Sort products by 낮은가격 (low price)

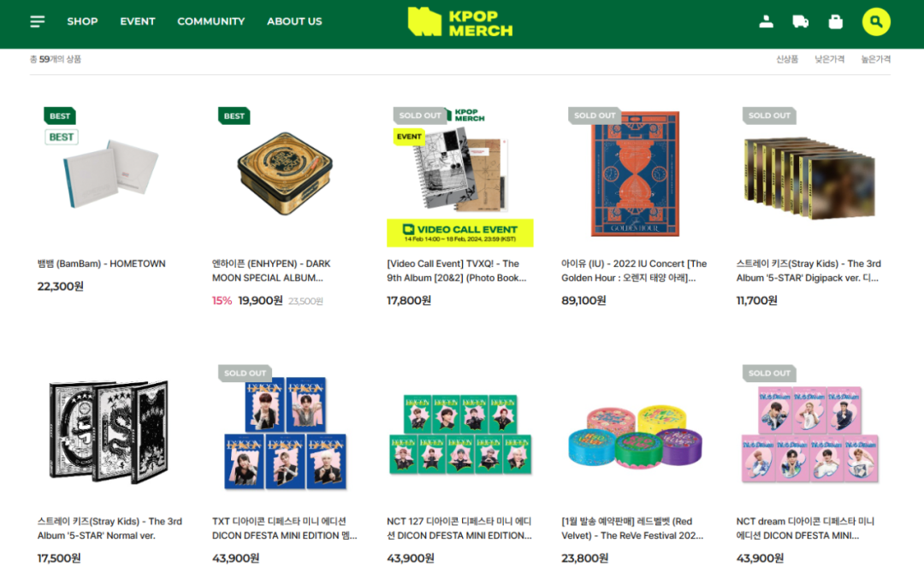829,60
